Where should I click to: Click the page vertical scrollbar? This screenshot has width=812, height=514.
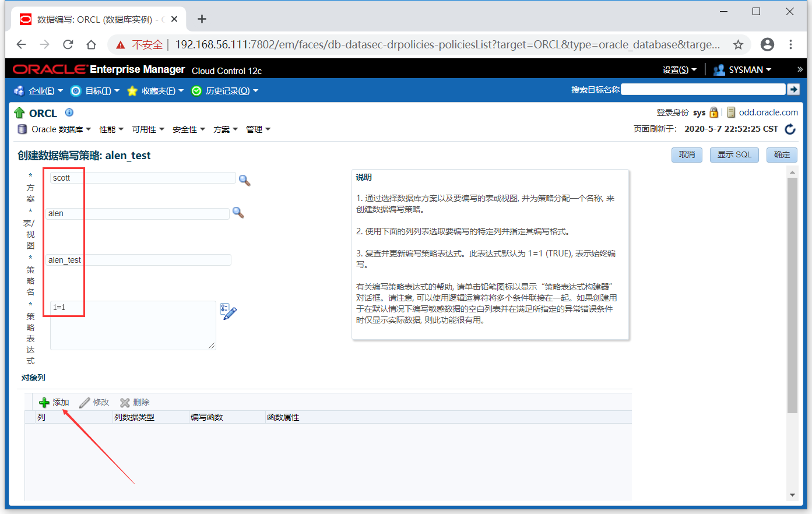coord(792,295)
